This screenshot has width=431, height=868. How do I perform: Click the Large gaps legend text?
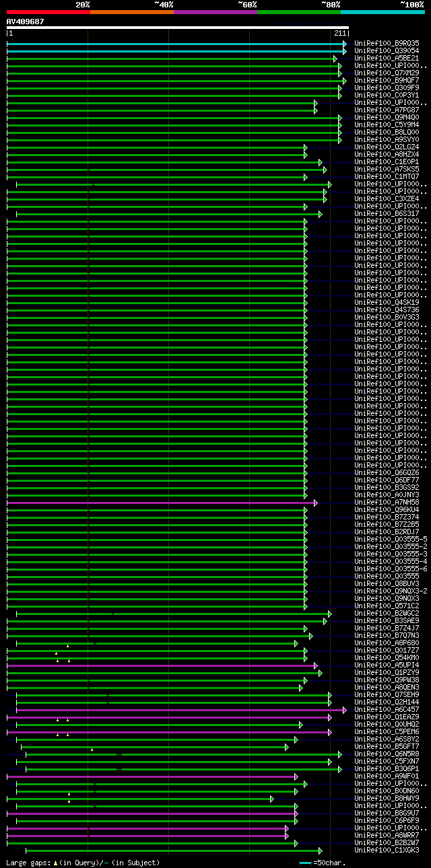click(x=83, y=862)
